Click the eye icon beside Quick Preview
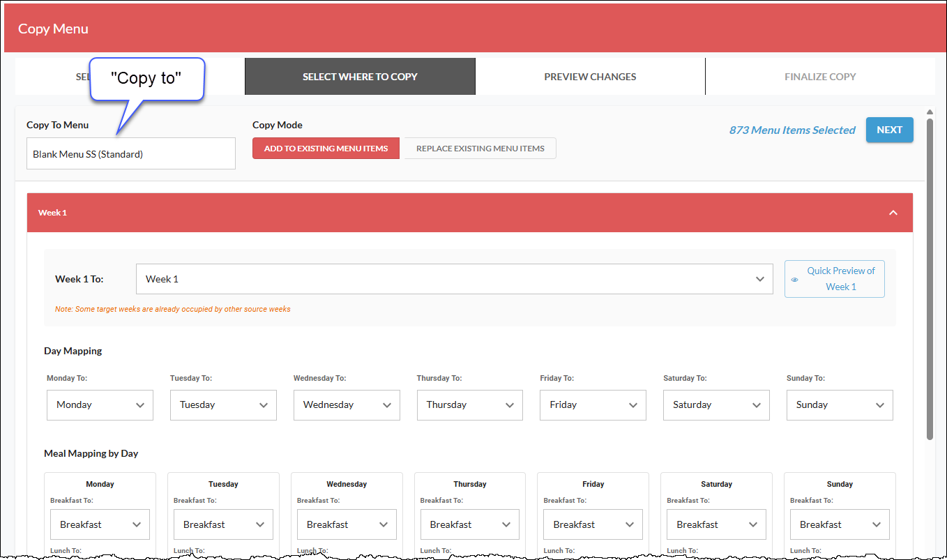Screen dimensions: 947x560 point(794,278)
